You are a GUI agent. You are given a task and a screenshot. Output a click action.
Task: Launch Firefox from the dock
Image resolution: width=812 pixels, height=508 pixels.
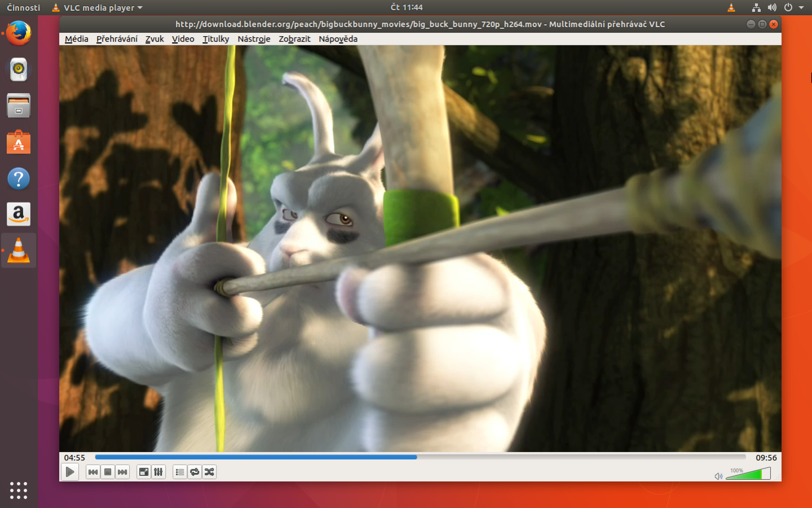click(19, 33)
